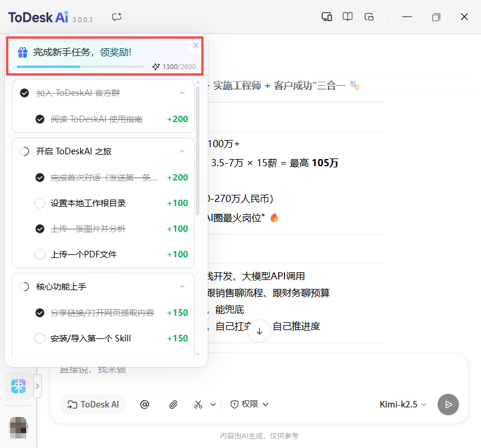
Task: Click the +150 reward for 安装/导入第一个 Skill
Action: click(177, 338)
